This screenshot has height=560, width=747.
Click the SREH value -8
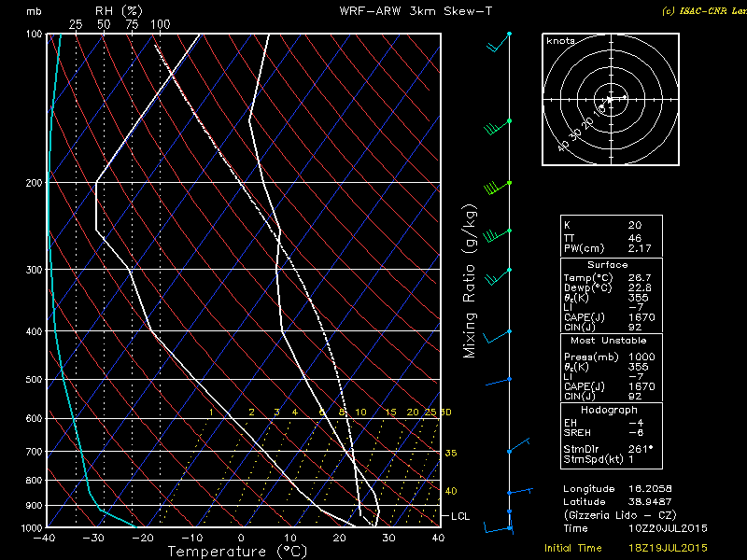(636, 433)
